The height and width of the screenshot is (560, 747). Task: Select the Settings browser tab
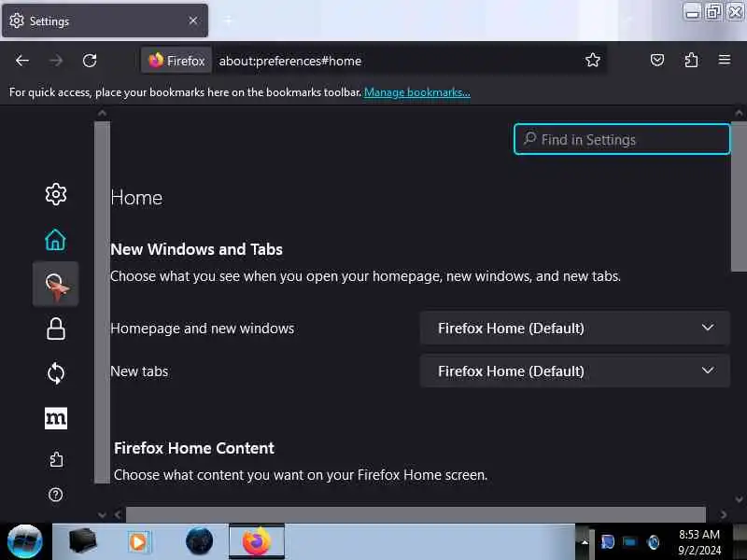pos(105,21)
